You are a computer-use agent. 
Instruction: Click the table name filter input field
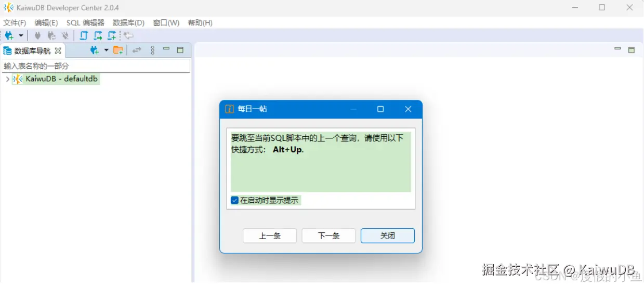coord(96,66)
